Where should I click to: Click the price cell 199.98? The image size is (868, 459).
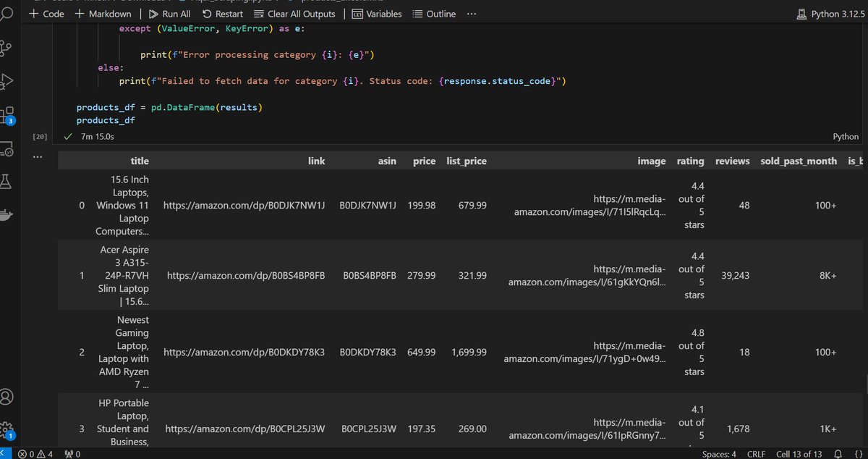(x=422, y=206)
